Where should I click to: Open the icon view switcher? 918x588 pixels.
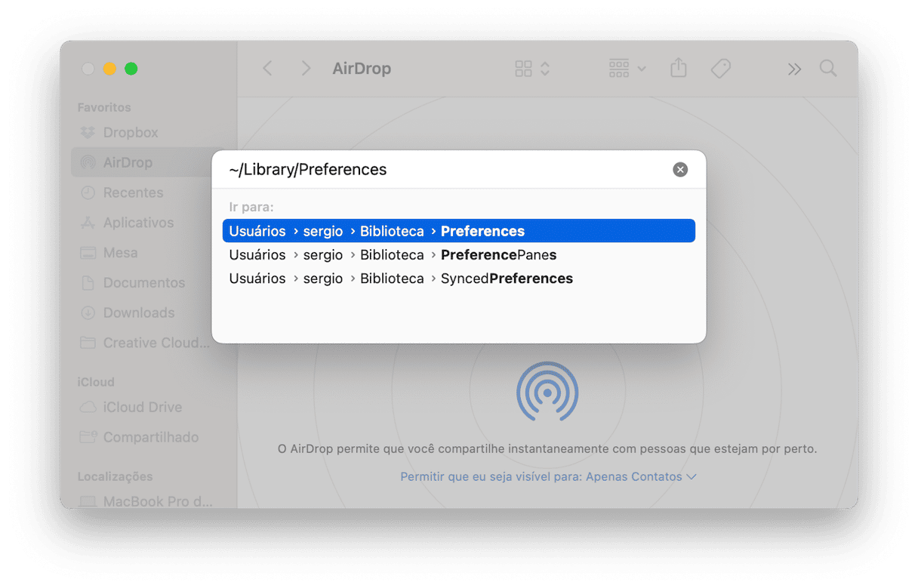pyautogui.click(x=532, y=69)
